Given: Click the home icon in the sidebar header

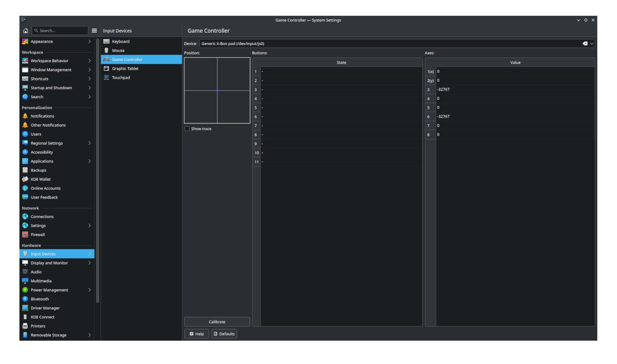Looking at the screenshot, I should [x=25, y=31].
